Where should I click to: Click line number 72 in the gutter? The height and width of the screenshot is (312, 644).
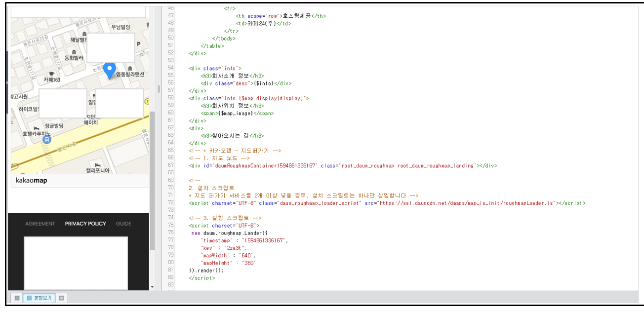(171, 203)
